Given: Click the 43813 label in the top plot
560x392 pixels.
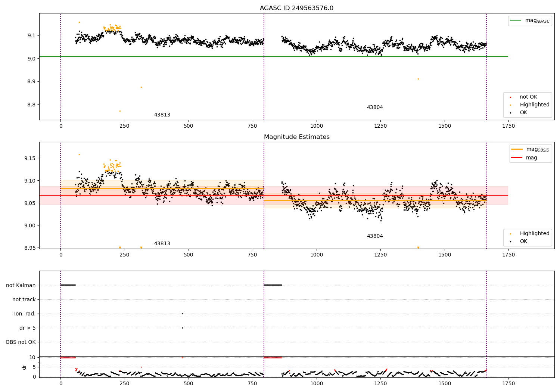Looking at the screenshot, I should tap(162, 115).
